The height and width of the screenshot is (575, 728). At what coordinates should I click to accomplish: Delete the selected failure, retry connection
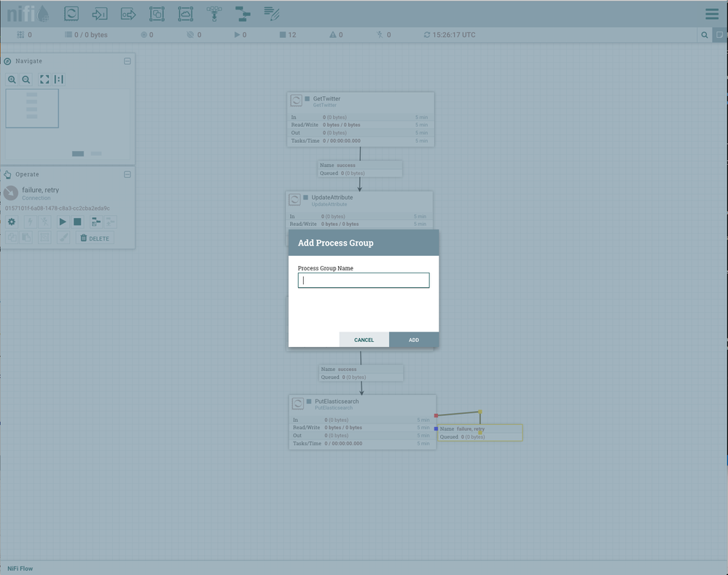94,238
